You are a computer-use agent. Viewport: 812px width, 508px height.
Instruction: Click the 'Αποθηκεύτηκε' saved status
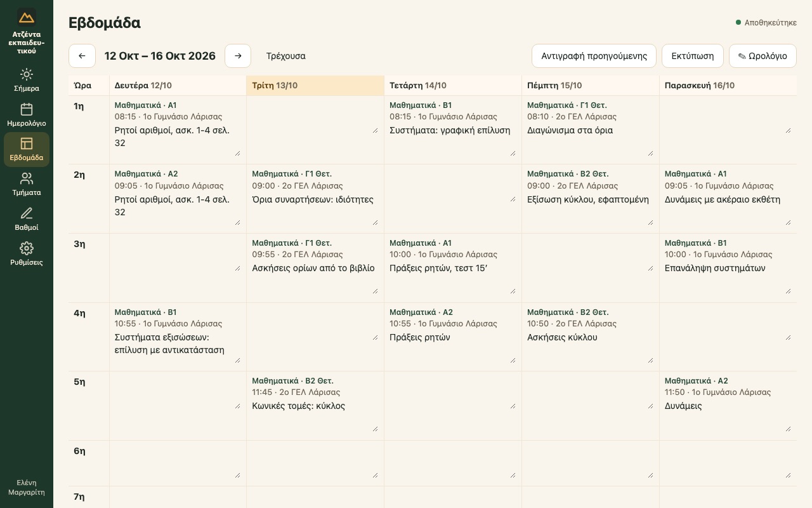coord(766,23)
